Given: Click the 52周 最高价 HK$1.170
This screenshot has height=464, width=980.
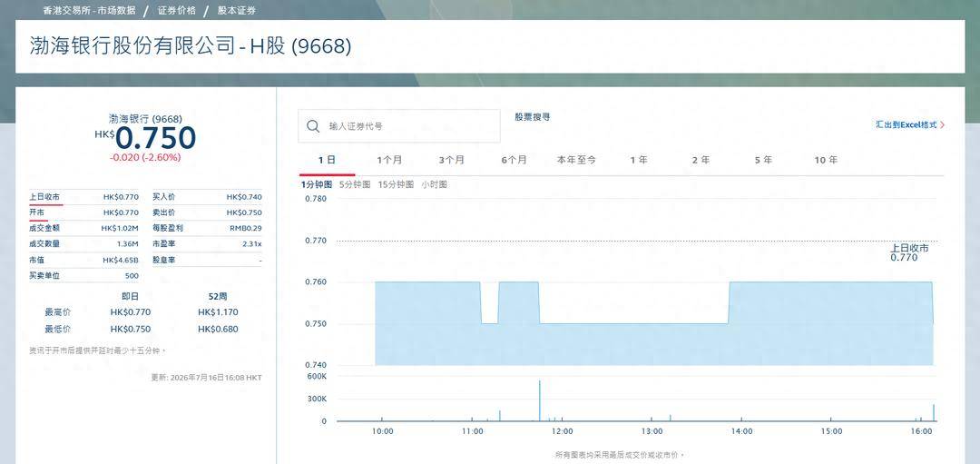Looking at the screenshot, I should [218, 312].
